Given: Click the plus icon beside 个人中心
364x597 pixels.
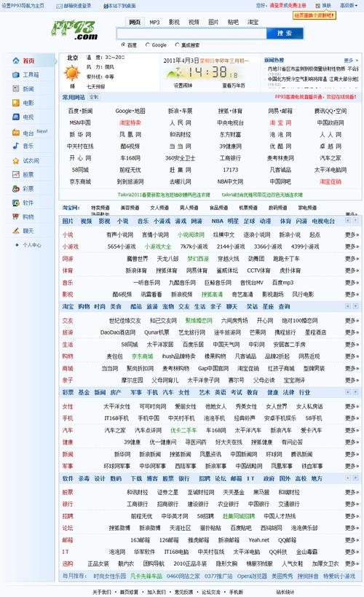Looking at the screenshot, I should (17, 245).
